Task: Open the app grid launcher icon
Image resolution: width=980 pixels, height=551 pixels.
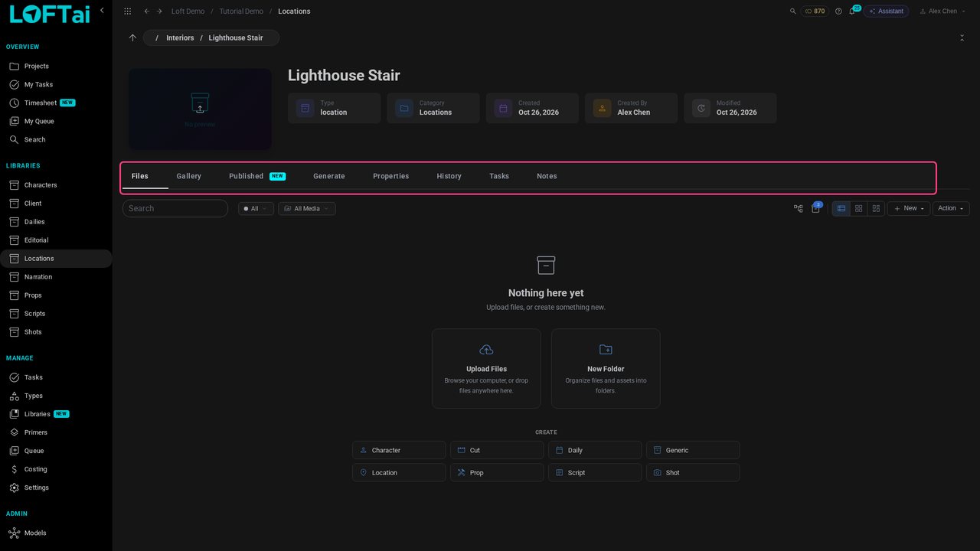Action: click(x=127, y=11)
